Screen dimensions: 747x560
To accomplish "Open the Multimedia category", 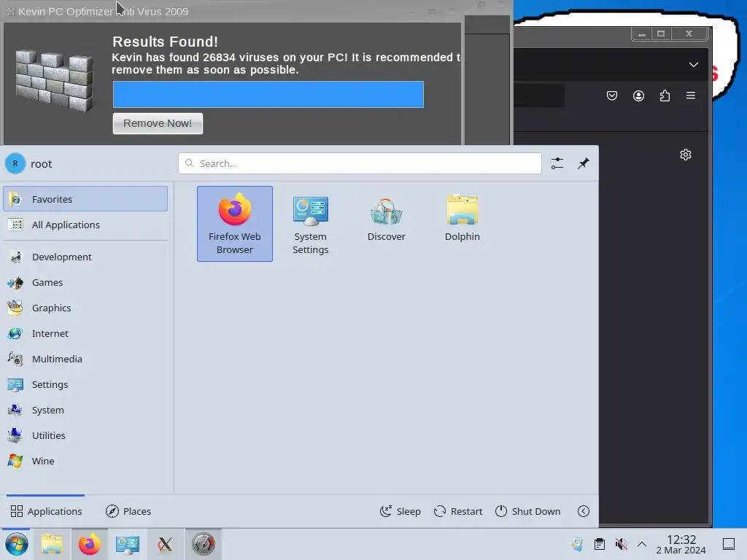I will point(85,359).
